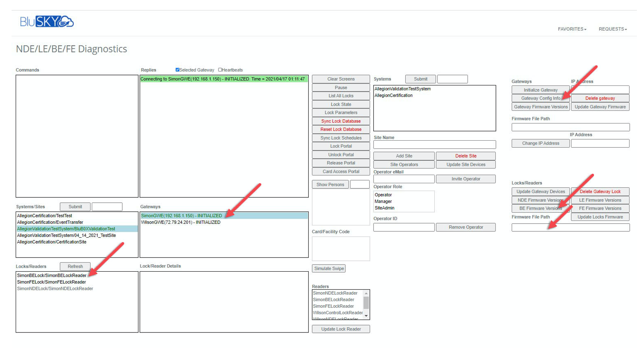
Task: Select SimonGWE gateway in Gateways list
Action: coord(182,216)
